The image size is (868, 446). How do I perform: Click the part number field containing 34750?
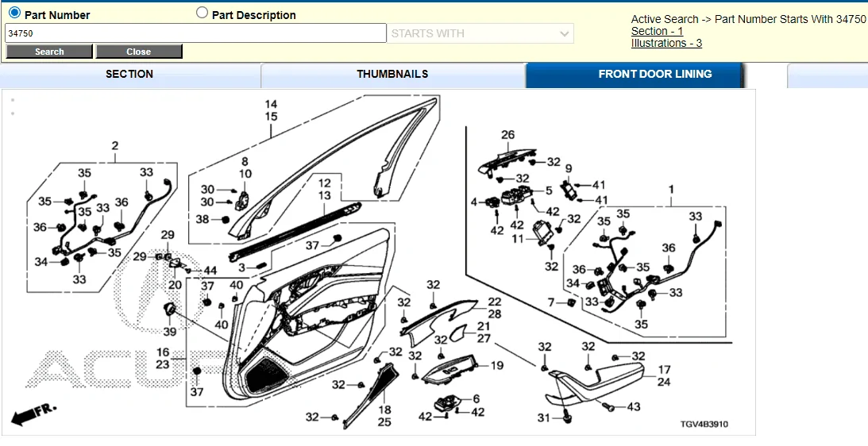tap(195, 33)
